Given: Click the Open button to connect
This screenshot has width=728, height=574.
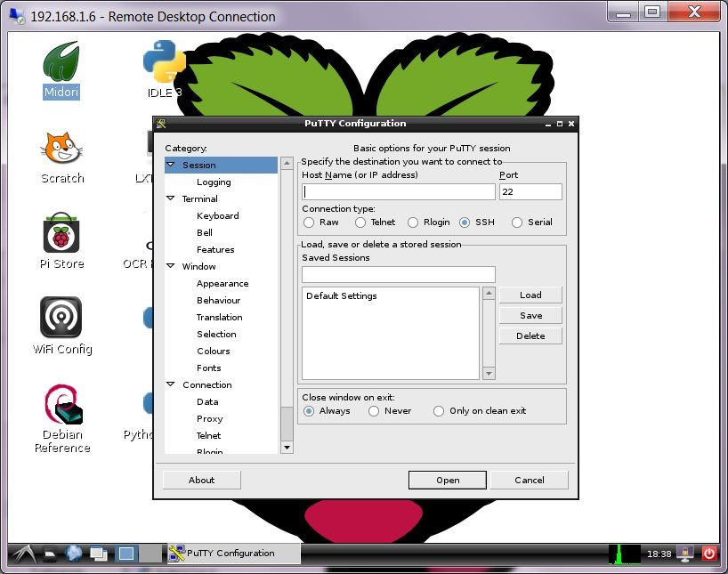Looking at the screenshot, I should tap(448, 481).
